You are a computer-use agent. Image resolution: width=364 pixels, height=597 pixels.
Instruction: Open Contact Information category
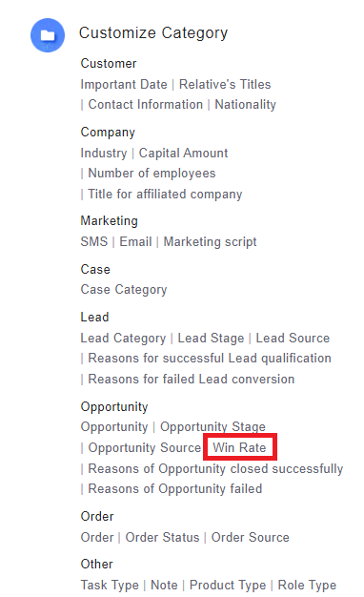click(x=145, y=104)
